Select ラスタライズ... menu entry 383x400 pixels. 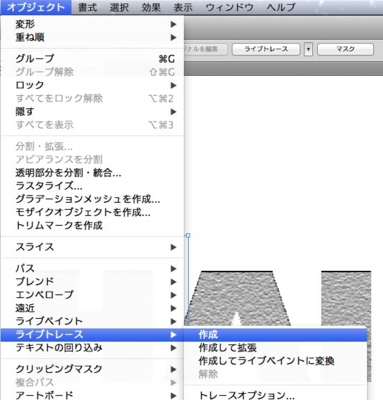point(93,186)
